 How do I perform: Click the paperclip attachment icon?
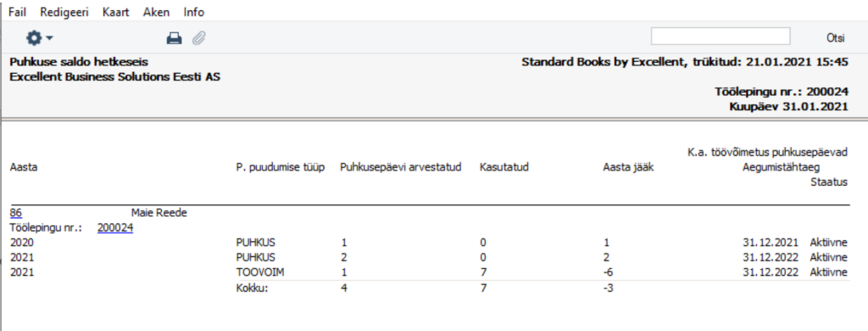click(x=198, y=37)
